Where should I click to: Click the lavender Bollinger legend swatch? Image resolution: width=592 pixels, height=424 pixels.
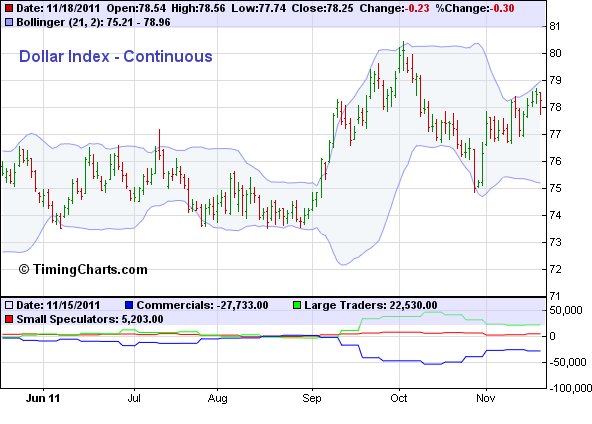9,22
